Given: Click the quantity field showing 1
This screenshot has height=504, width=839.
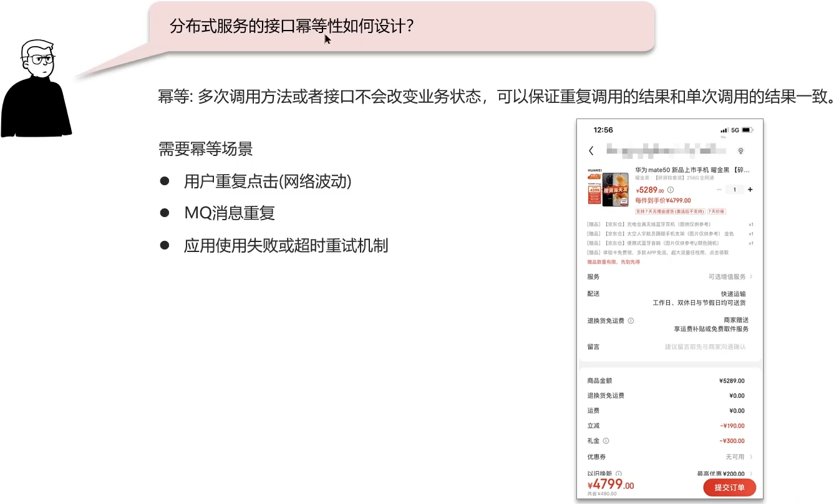Looking at the screenshot, I should pyautogui.click(x=735, y=190).
